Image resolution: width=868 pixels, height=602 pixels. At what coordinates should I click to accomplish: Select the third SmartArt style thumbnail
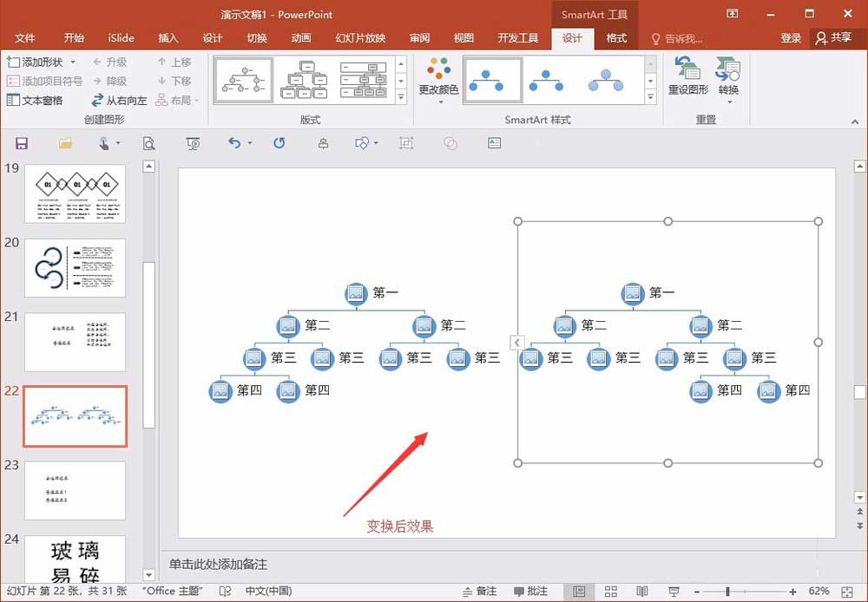coord(606,81)
